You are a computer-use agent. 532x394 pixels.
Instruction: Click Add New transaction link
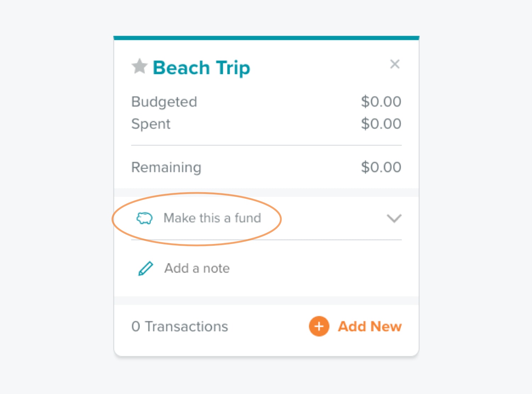point(370,326)
